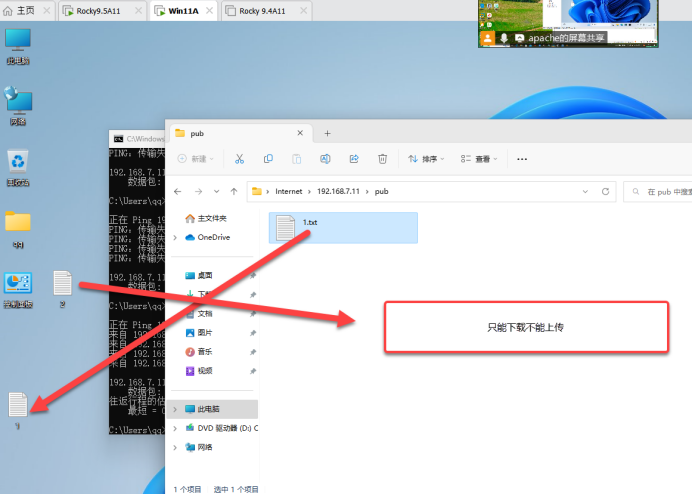Open a new Explorer tab with plus button

pos(326,133)
